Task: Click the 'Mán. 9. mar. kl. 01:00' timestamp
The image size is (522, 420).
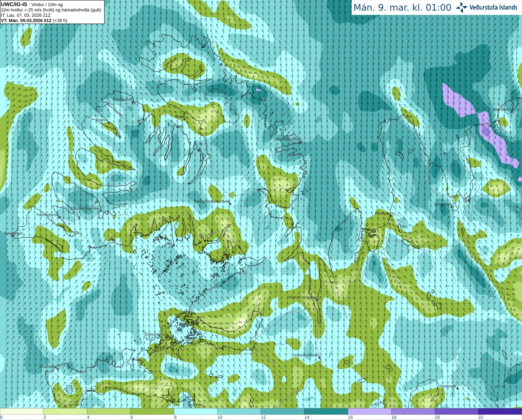Action: pos(402,8)
